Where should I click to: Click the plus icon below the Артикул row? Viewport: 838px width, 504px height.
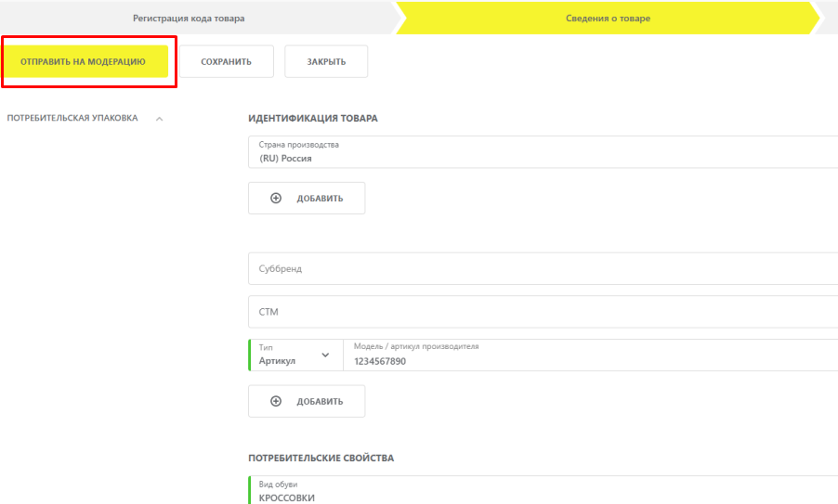[x=276, y=401]
